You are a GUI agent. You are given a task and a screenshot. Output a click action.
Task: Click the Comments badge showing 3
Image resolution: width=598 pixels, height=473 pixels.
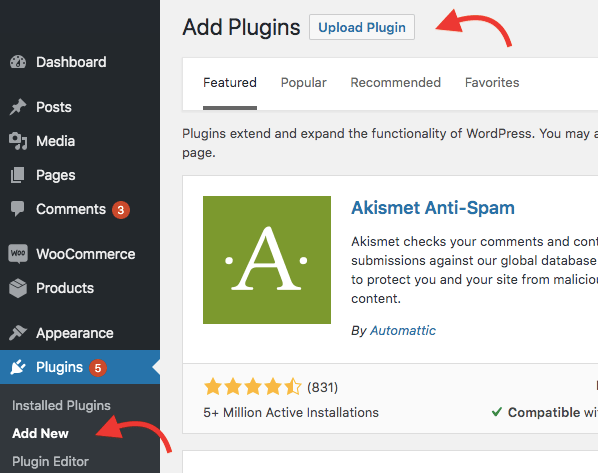point(121,210)
